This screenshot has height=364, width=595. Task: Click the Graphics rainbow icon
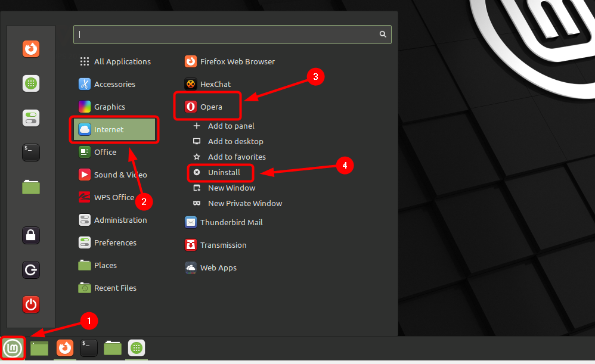pyautogui.click(x=84, y=107)
